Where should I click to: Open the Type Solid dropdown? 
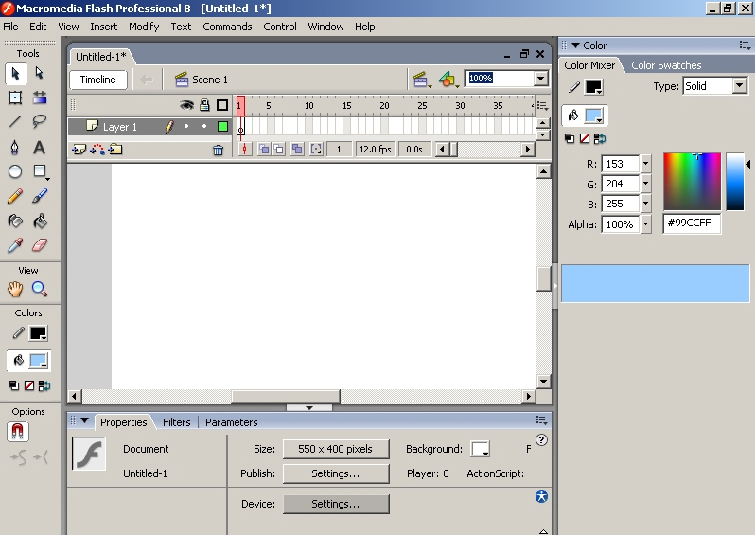(739, 86)
